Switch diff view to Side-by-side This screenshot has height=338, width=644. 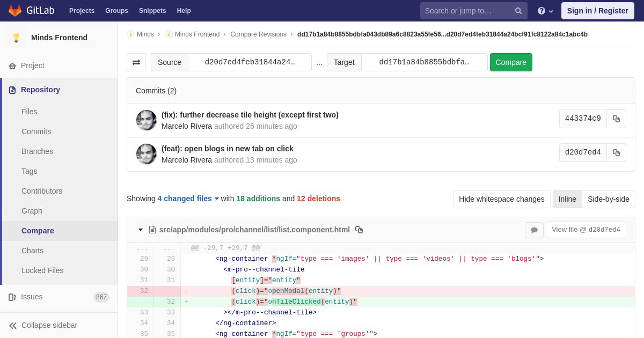pos(609,199)
